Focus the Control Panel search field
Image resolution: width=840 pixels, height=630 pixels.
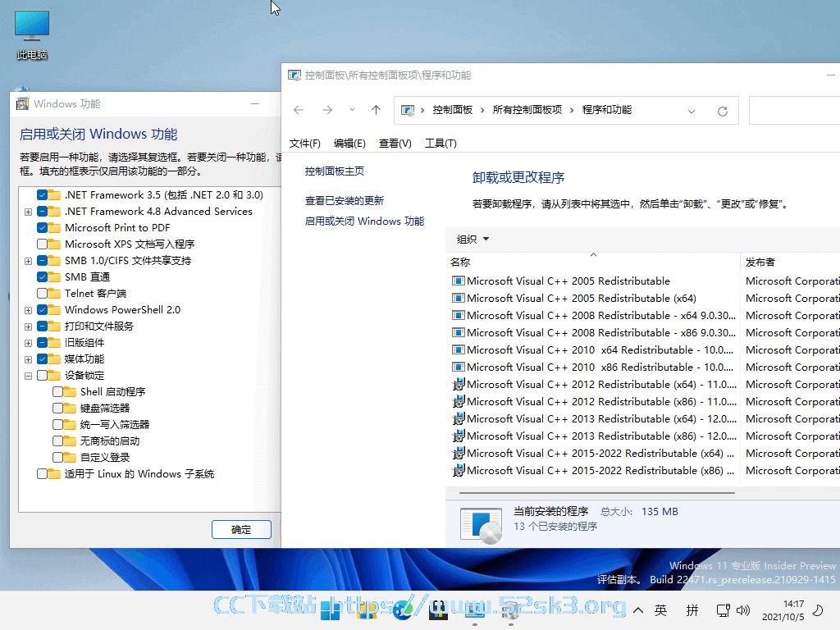tap(794, 111)
